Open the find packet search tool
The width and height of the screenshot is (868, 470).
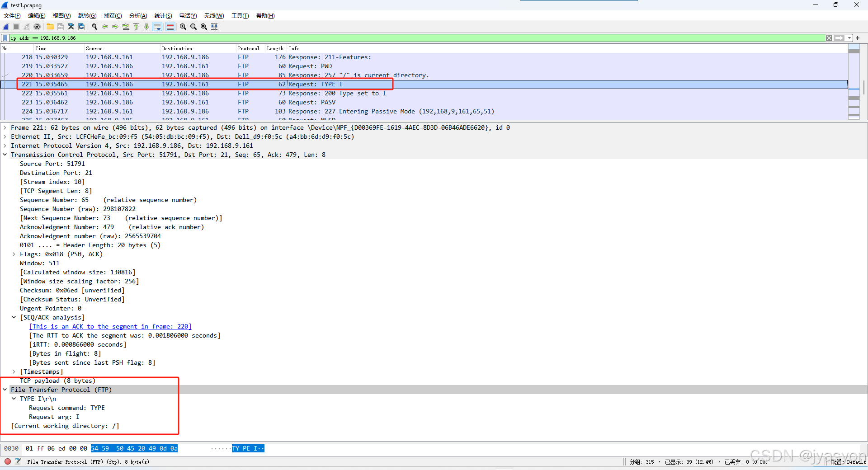(x=94, y=27)
